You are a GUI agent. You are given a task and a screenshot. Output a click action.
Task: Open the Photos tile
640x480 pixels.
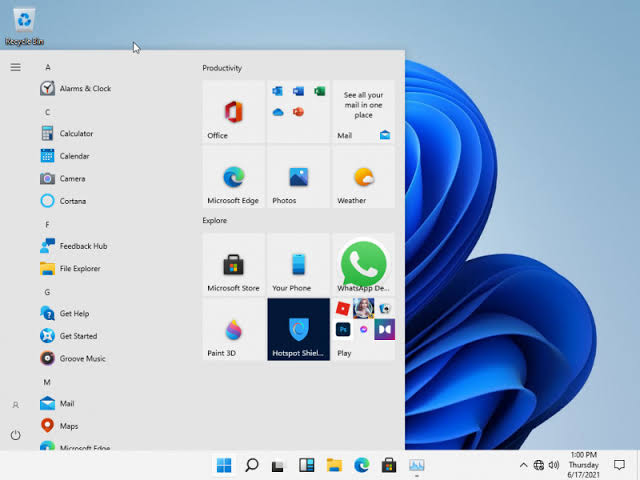298,177
